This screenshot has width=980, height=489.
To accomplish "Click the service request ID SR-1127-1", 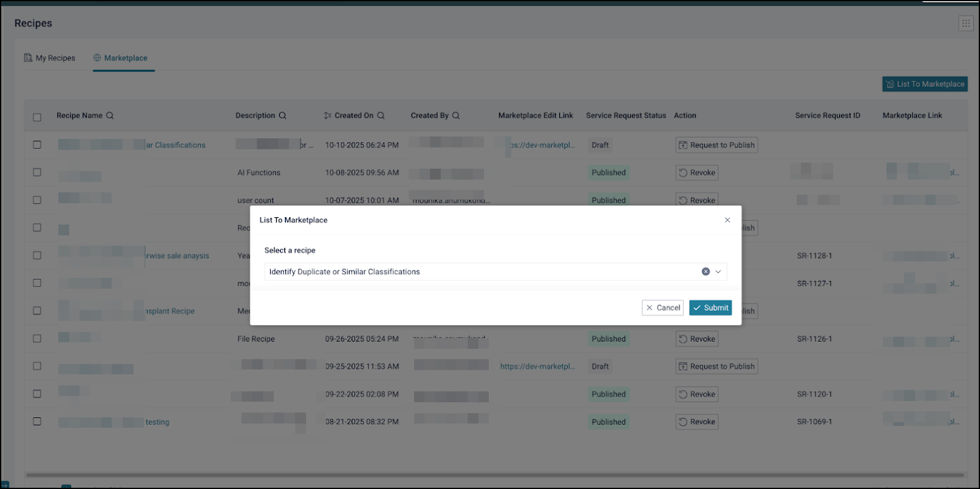I will tap(815, 283).
